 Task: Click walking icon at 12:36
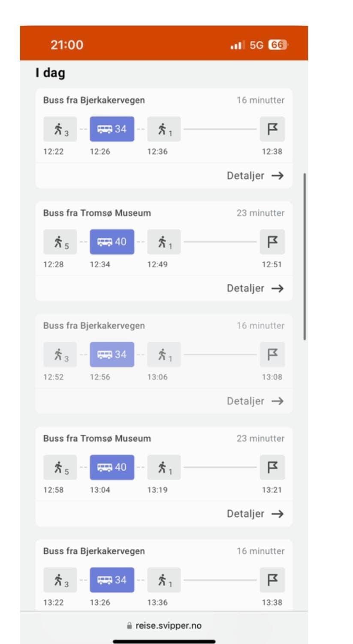click(164, 129)
